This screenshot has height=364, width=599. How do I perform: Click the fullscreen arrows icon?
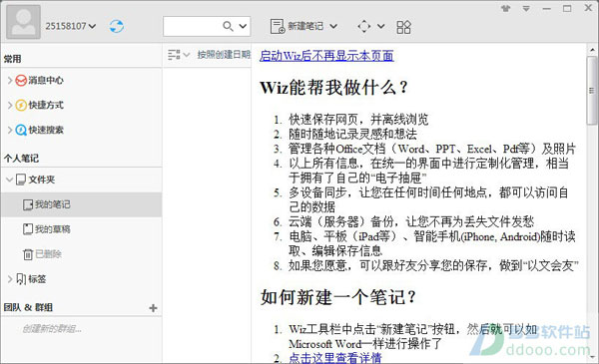pyautogui.click(x=364, y=26)
